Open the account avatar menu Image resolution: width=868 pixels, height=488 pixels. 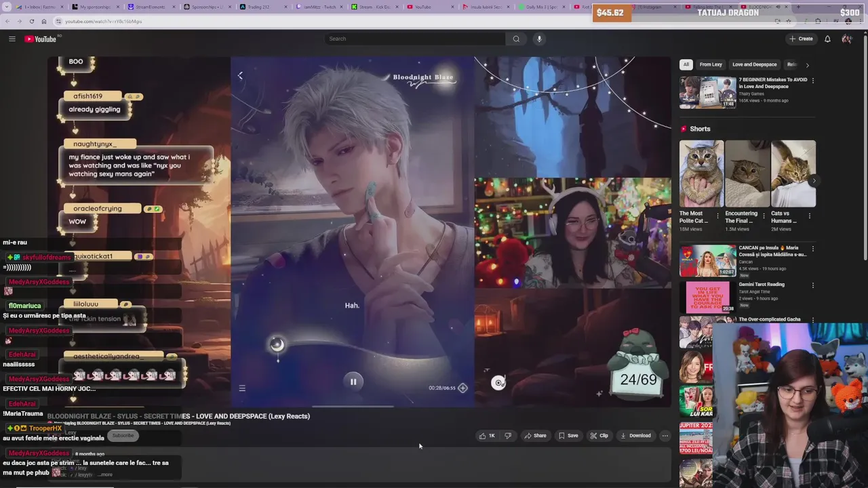tap(846, 39)
